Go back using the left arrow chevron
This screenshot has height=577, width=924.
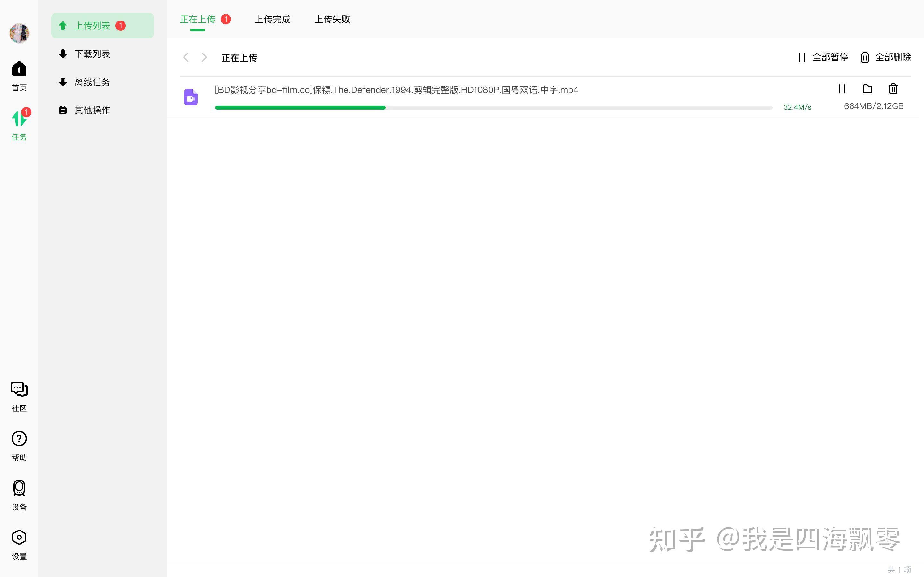click(x=186, y=57)
